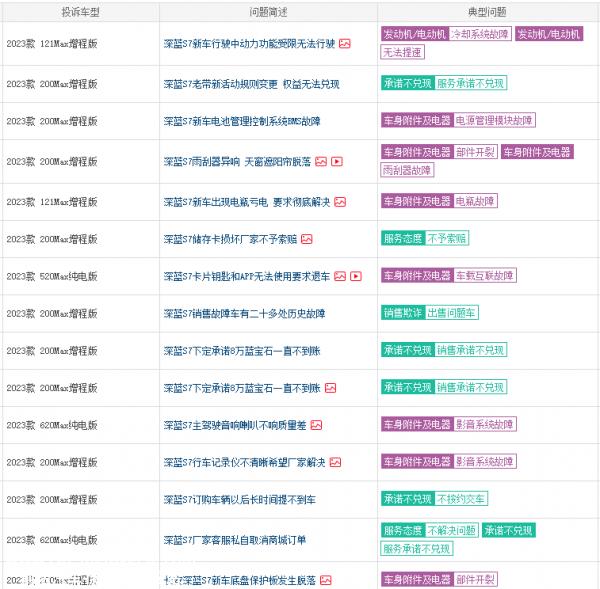Click the 投诉车型 column header
The width and height of the screenshot is (600, 589).
(80, 12)
